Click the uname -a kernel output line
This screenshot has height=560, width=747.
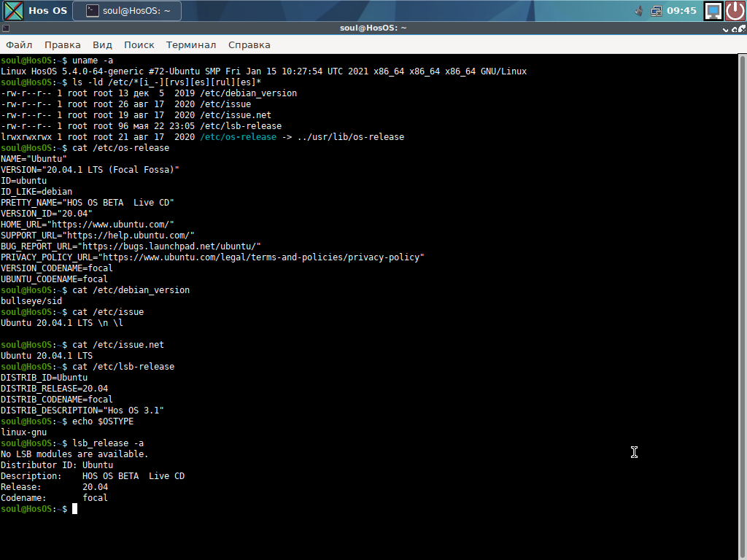pyautogui.click(x=263, y=71)
